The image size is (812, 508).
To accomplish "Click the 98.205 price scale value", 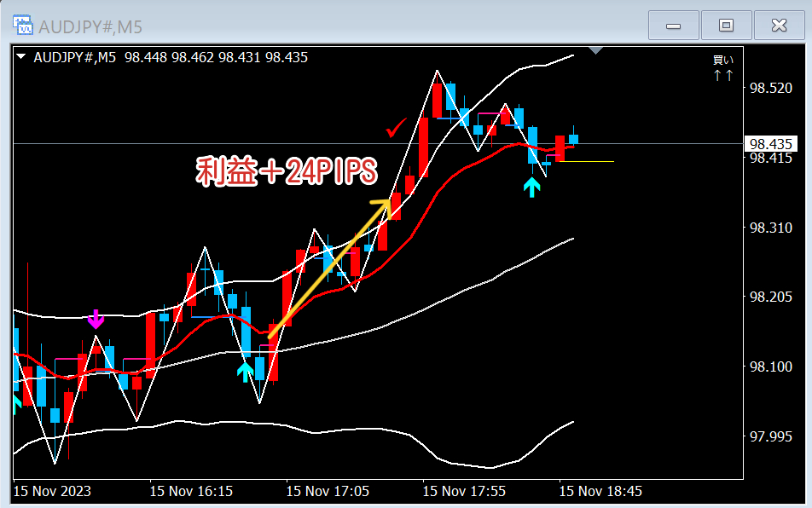I will [770, 297].
